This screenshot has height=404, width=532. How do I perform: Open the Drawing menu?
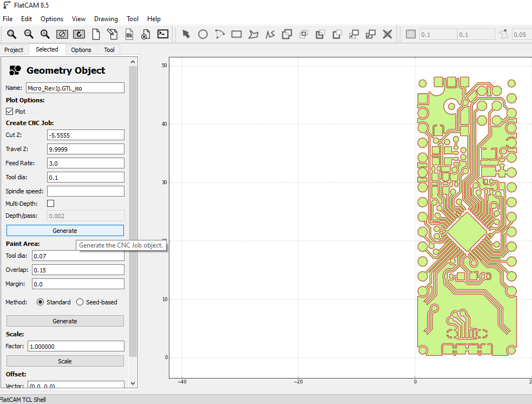click(106, 19)
